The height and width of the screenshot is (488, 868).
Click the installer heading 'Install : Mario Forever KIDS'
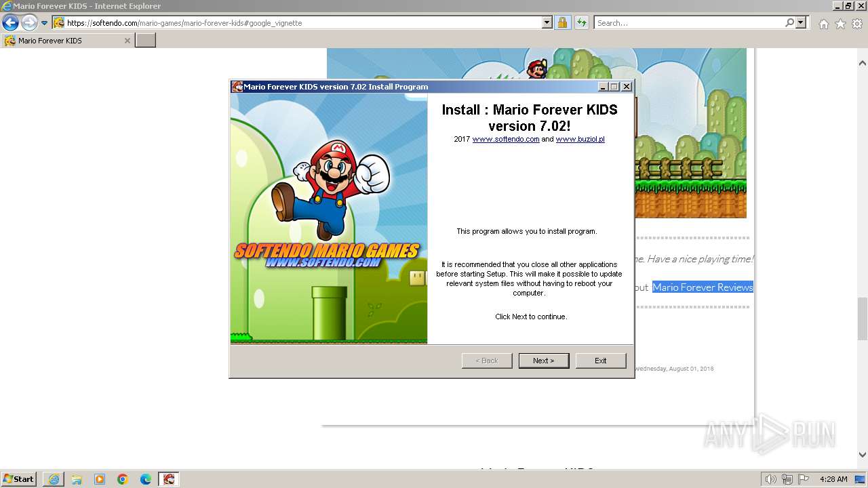pyautogui.click(x=530, y=117)
